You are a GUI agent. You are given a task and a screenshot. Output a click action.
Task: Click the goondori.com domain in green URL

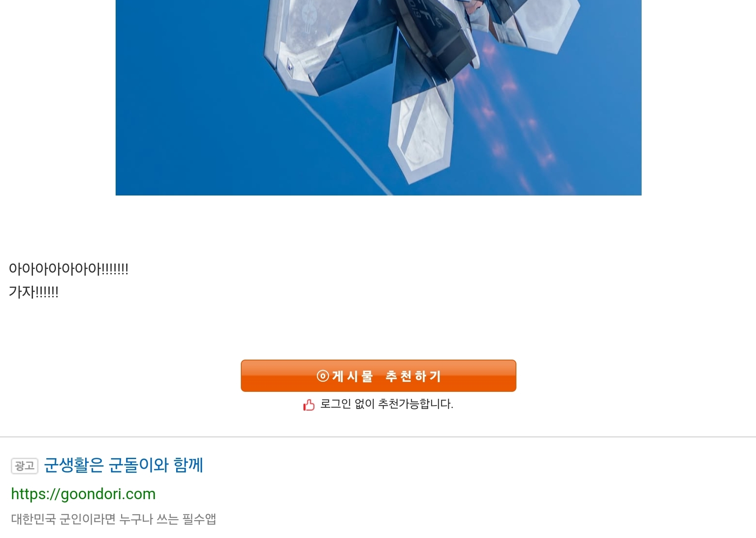pos(108,494)
